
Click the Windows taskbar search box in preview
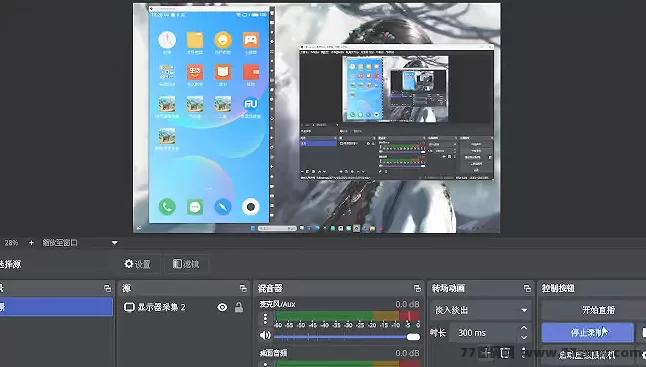(x=277, y=228)
